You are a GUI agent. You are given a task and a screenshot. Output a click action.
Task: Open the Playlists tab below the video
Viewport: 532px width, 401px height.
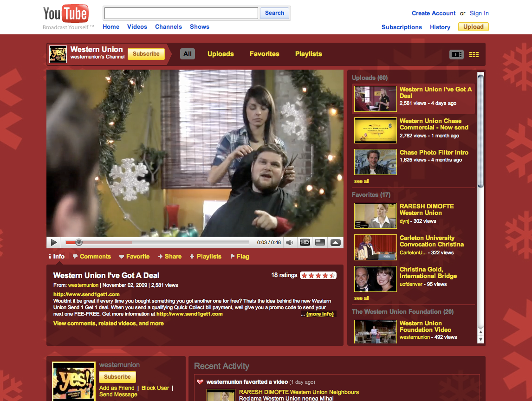tap(206, 257)
